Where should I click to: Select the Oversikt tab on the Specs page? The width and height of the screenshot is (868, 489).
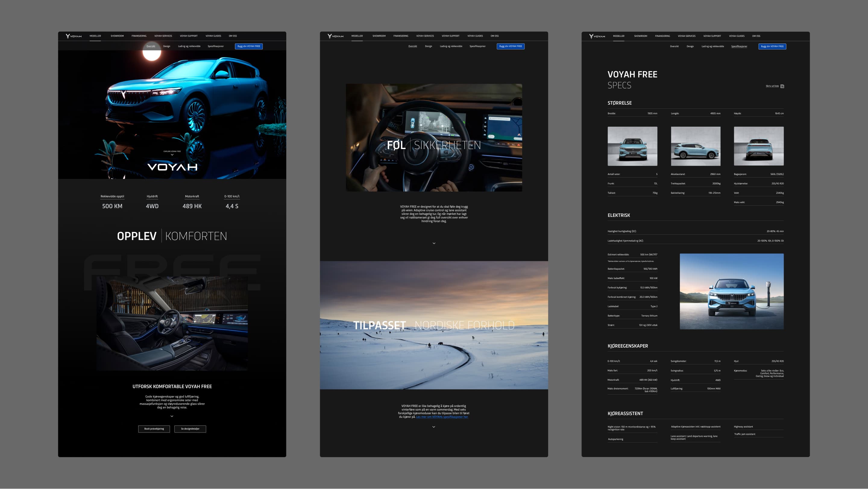coord(674,46)
